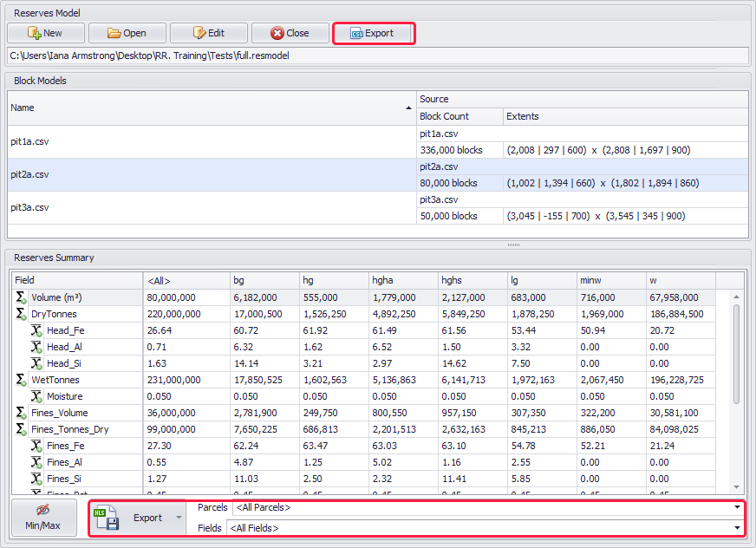Screen dimensions: 756x548
Task: Toggle the Min/Max display button
Action: click(43, 518)
